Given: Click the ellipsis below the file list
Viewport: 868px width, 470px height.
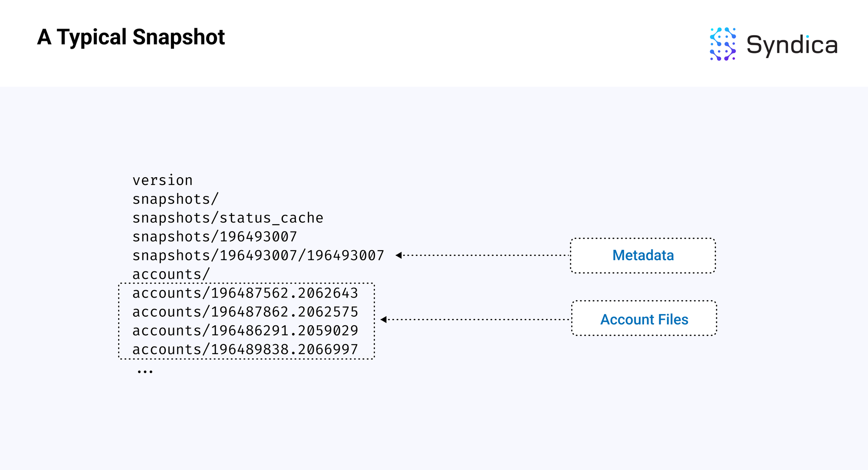Looking at the screenshot, I should pyautogui.click(x=145, y=372).
